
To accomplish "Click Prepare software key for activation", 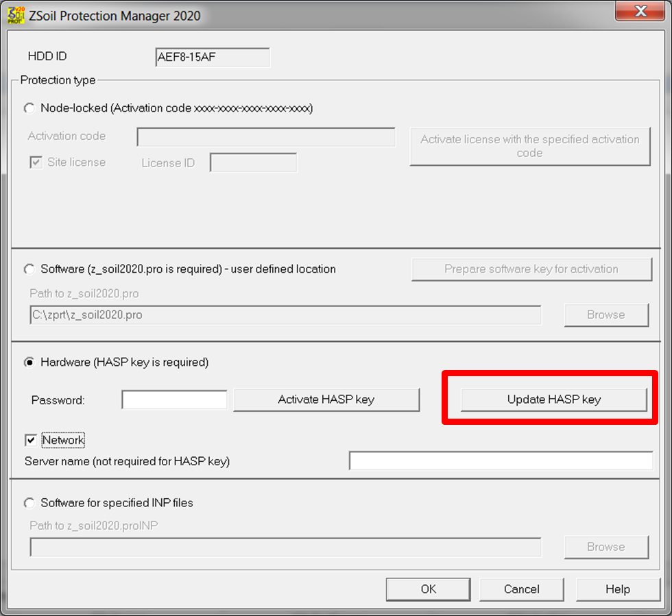I will 531,269.
